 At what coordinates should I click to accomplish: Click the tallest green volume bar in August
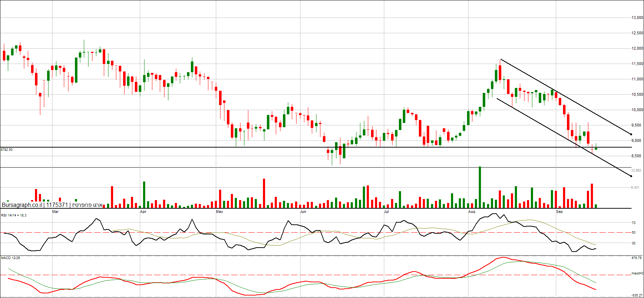click(x=480, y=187)
